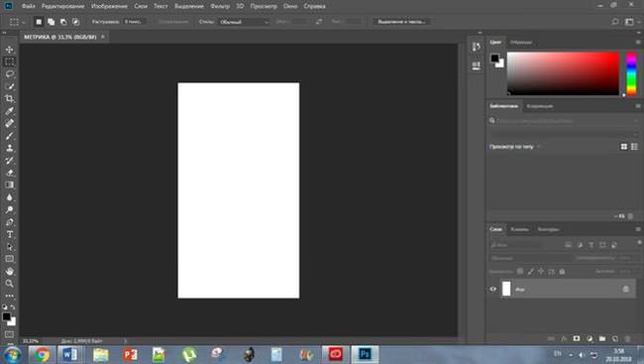Open the Фильтр menu
This screenshot has height=364, width=644.
(220, 6)
